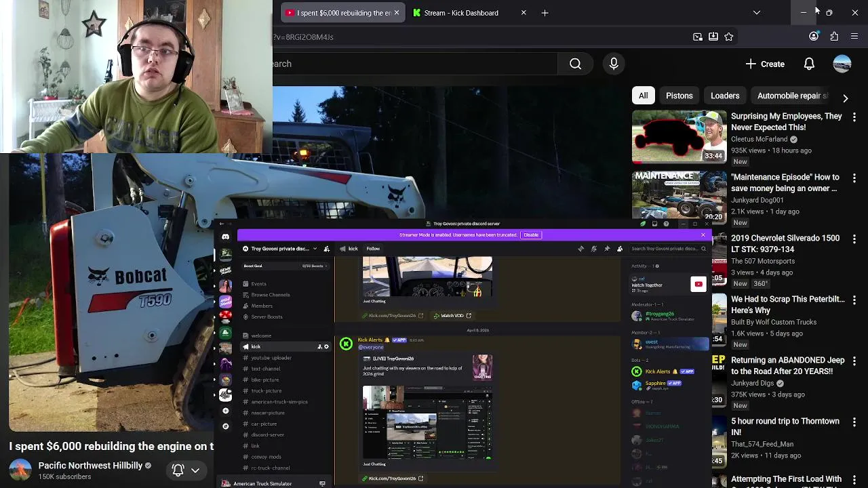Viewport: 868px width, 488px height.
Task: Open YouTube notifications bell in the header
Action: point(809,64)
